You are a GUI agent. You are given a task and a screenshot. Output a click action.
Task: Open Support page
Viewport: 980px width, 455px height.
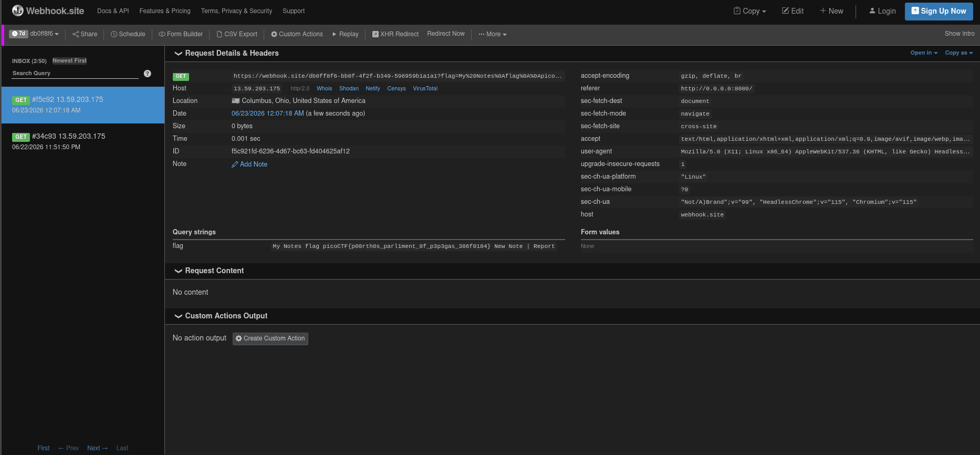pos(294,11)
